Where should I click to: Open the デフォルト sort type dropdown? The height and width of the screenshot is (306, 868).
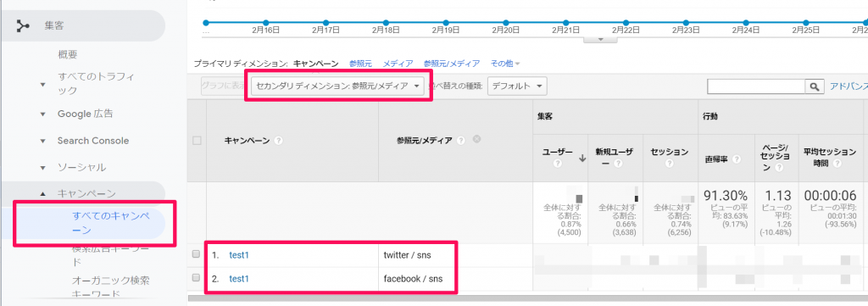coord(517,86)
